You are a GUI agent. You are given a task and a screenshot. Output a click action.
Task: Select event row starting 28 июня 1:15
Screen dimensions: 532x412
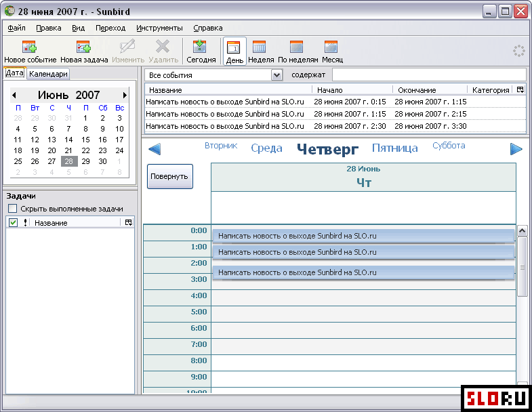click(x=335, y=114)
